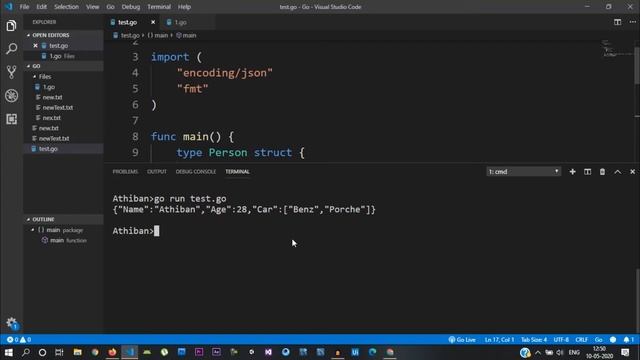Click Ln 17, Col 1 in status bar

(x=499, y=340)
